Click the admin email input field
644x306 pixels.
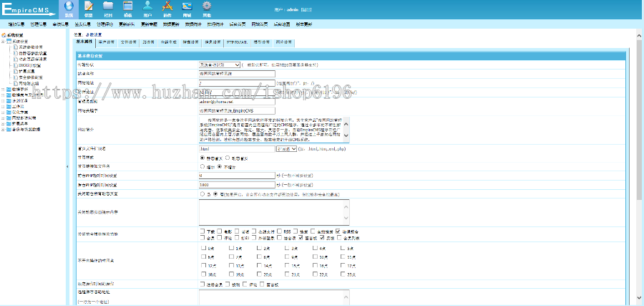(x=237, y=102)
